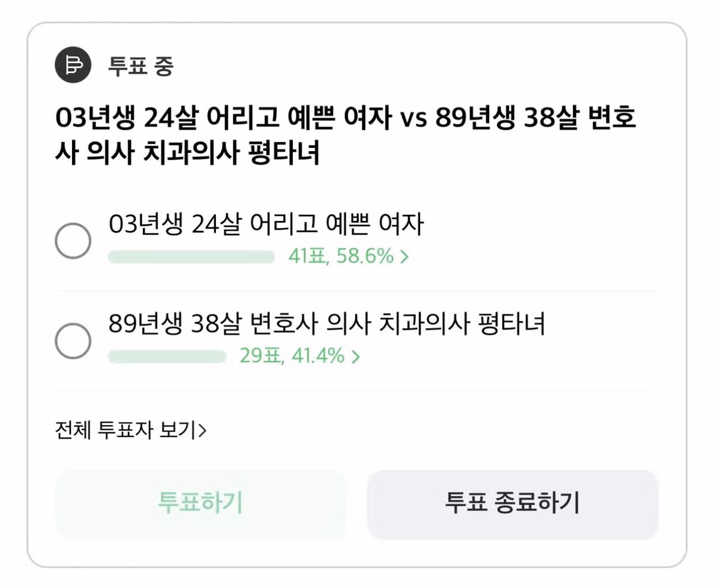
Task: Select radio button for 03년생 24살 option
Action: pyautogui.click(x=73, y=241)
